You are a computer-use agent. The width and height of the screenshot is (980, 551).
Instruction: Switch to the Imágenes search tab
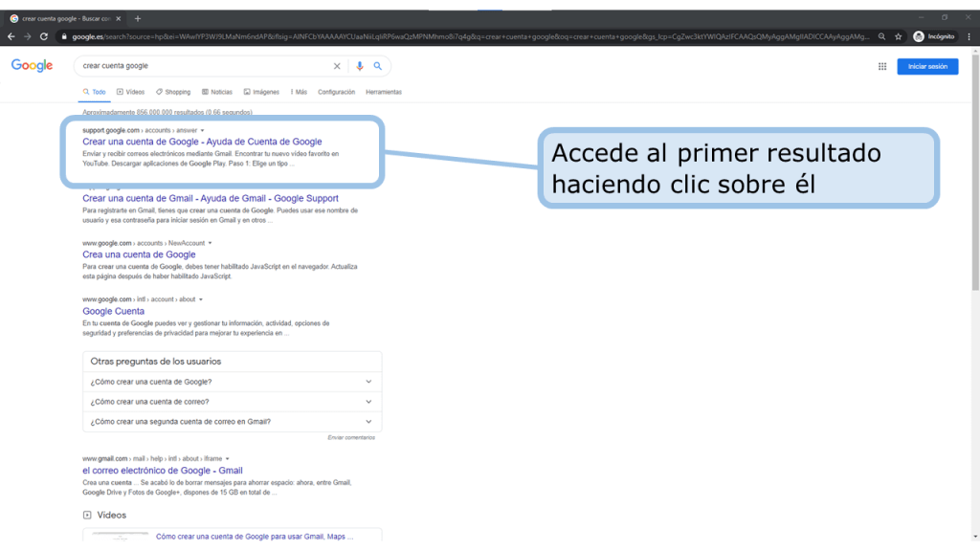pyautogui.click(x=261, y=92)
